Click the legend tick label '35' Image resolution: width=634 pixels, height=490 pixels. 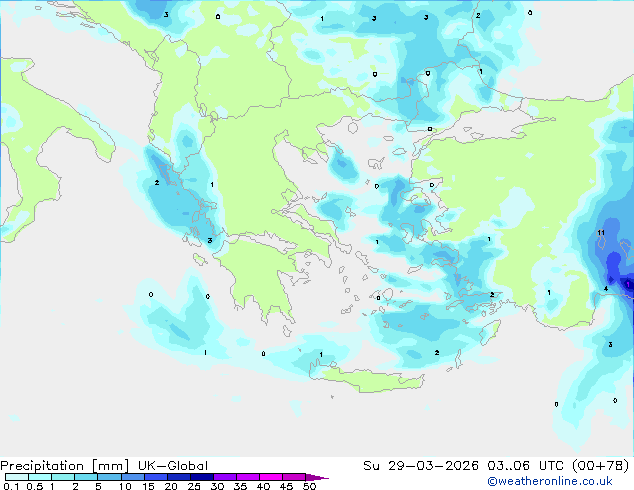(x=240, y=486)
